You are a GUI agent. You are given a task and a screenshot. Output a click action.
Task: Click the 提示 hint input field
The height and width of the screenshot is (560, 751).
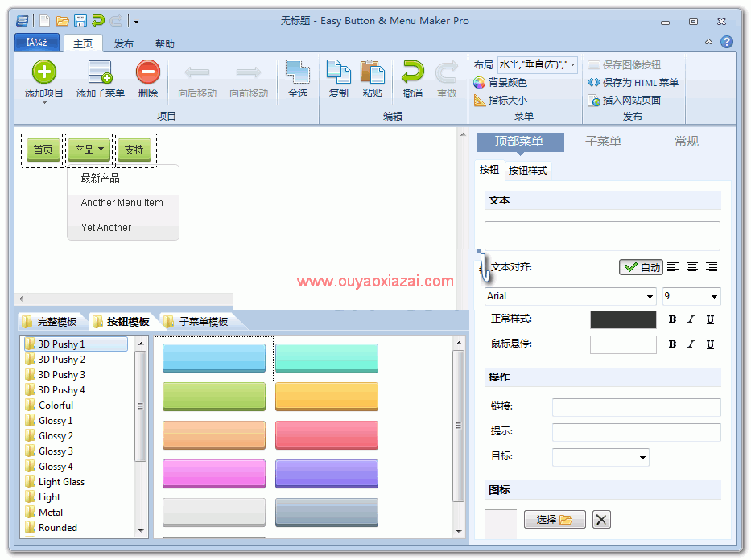click(x=637, y=432)
